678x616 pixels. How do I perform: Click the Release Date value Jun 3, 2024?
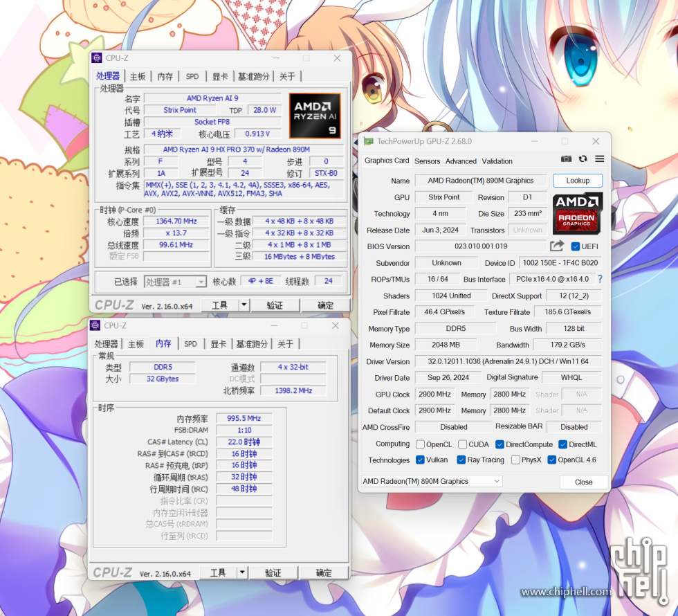pyautogui.click(x=440, y=230)
